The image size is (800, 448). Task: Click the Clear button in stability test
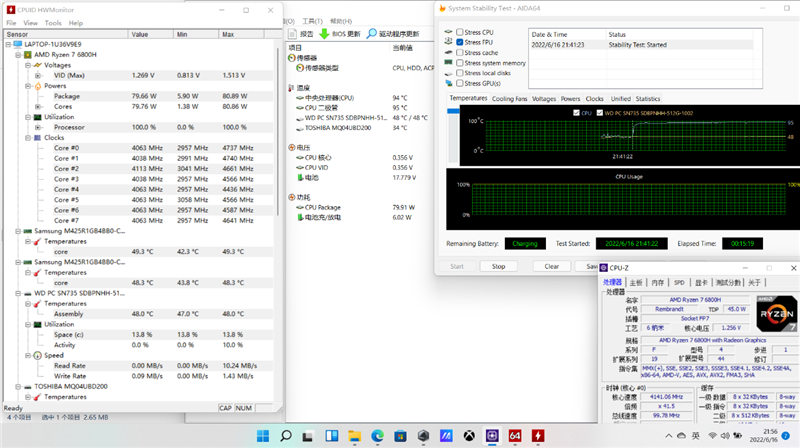pos(552,266)
